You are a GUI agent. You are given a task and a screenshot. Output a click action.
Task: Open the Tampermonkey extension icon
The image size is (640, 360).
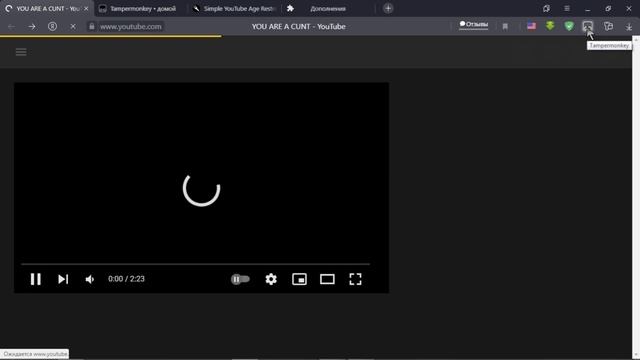(x=587, y=26)
